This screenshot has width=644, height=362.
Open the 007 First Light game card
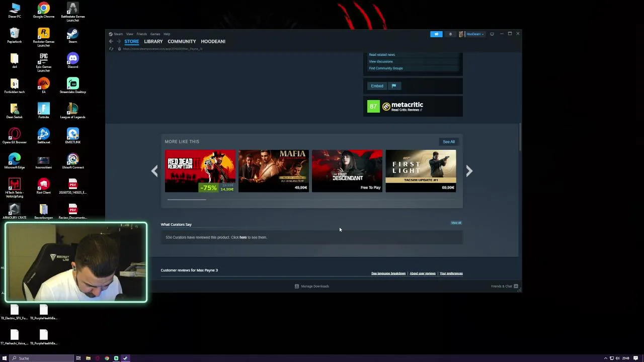point(421,171)
